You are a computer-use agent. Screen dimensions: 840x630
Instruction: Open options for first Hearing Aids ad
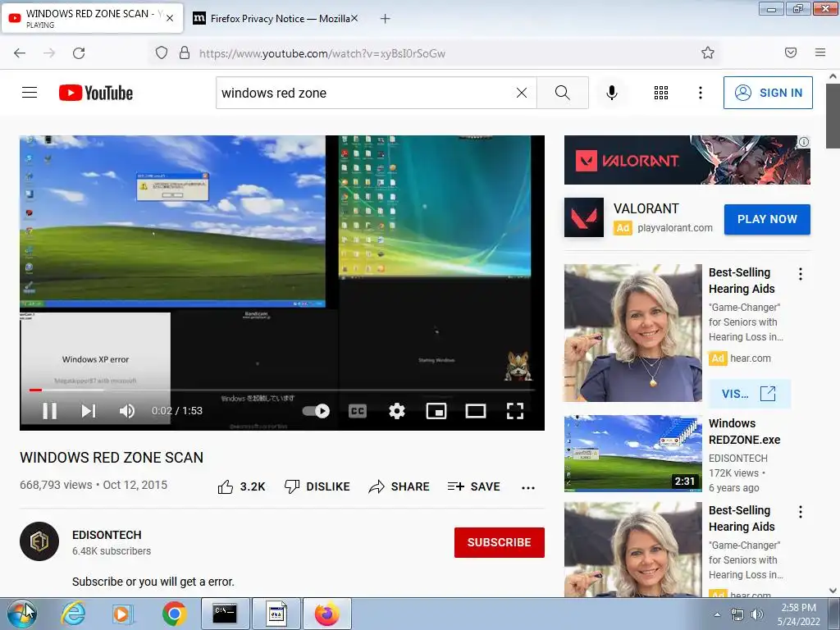(801, 274)
